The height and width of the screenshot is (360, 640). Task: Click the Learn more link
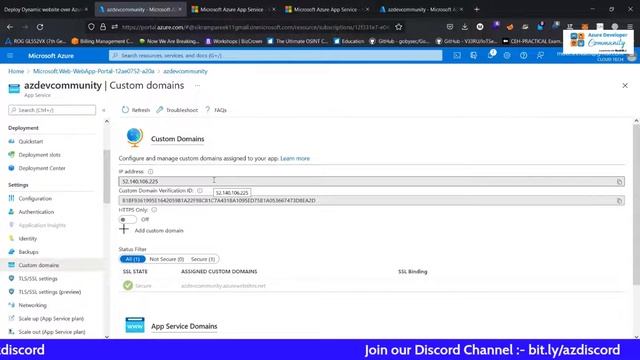tap(295, 158)
